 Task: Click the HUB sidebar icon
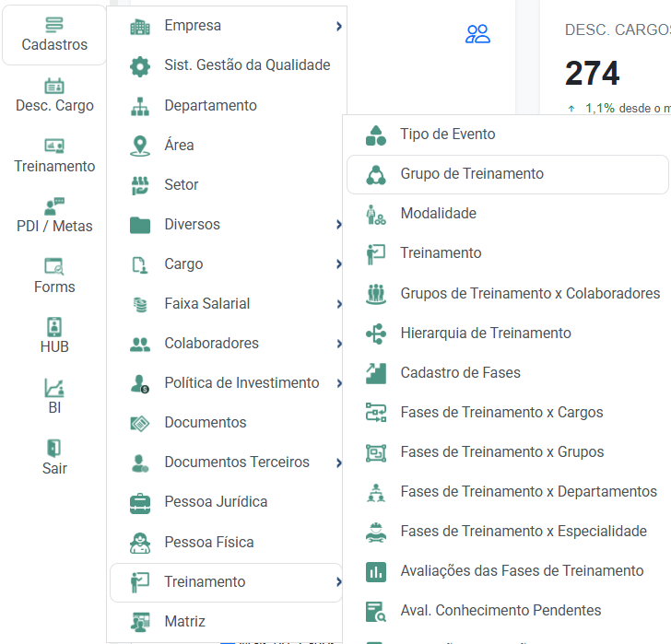pyautogui.click(x=54, y=327)
